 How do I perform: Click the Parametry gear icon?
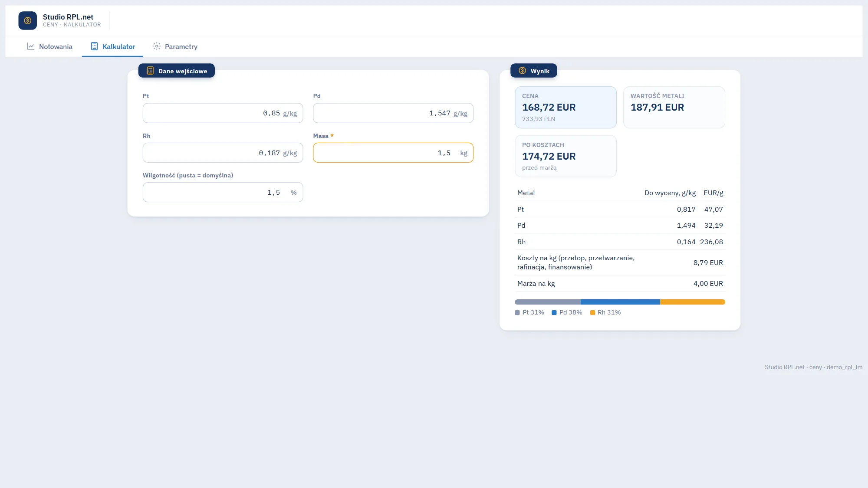point(157,46)
